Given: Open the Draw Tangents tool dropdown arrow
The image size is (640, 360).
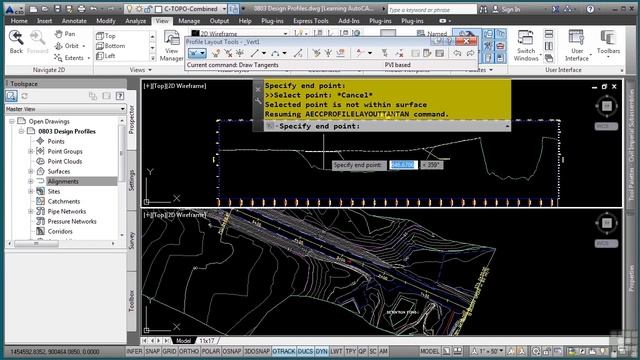Looking at the screenshot, I should 202,53.
